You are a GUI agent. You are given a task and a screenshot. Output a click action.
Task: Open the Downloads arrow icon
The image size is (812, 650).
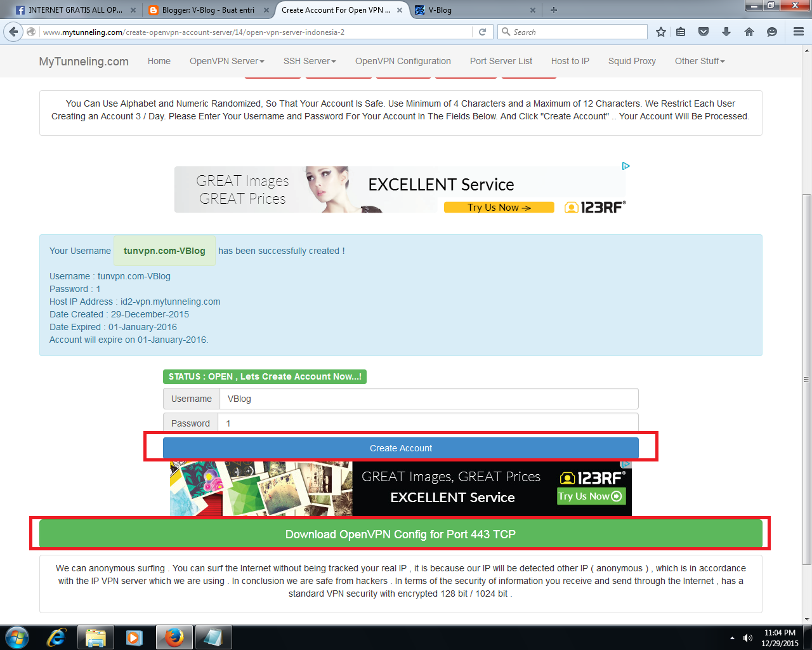click(x=726, y=32)
